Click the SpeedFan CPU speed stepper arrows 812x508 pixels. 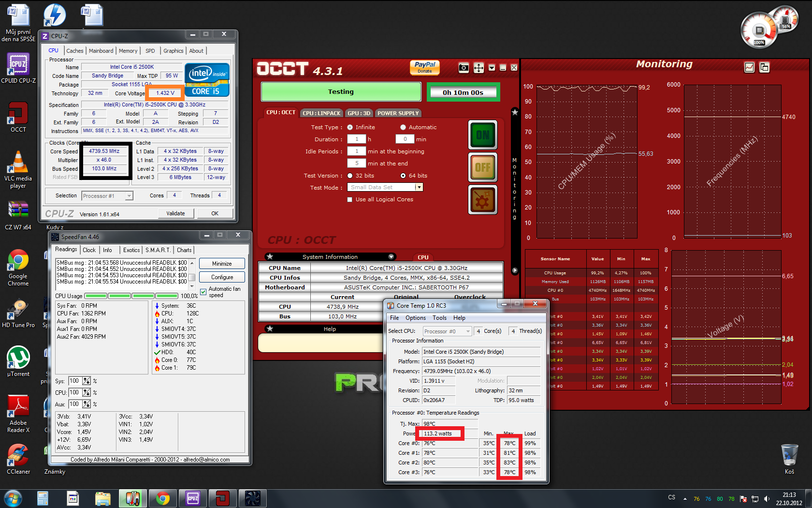pos(87,392)
